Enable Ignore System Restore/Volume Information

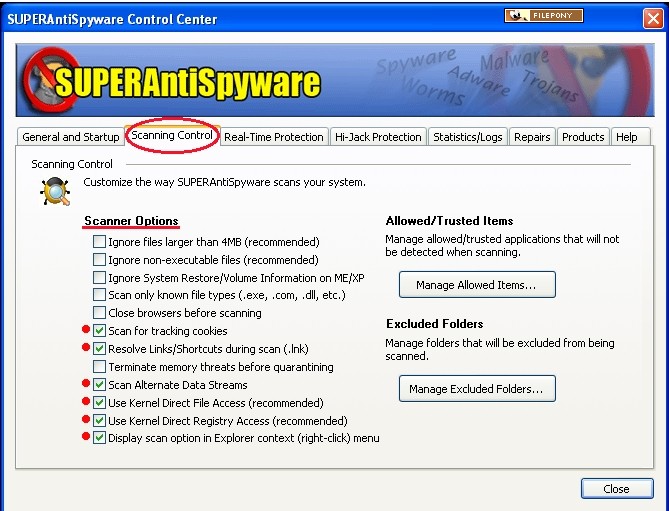pos(99,278)
